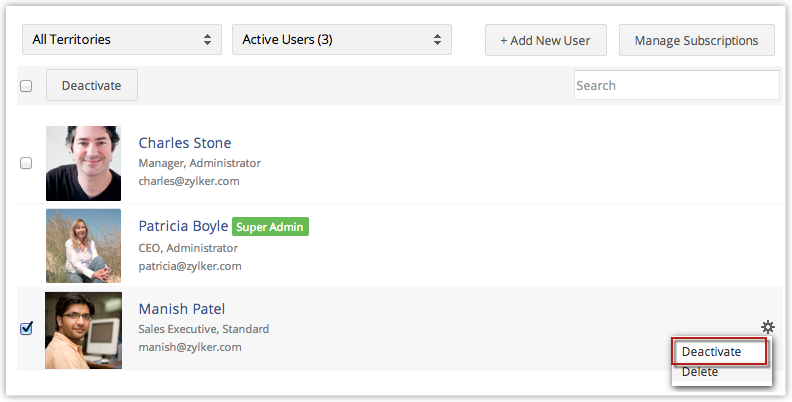Open Manage Subscriptions
792x402 pixels.
tap(697, 41)
